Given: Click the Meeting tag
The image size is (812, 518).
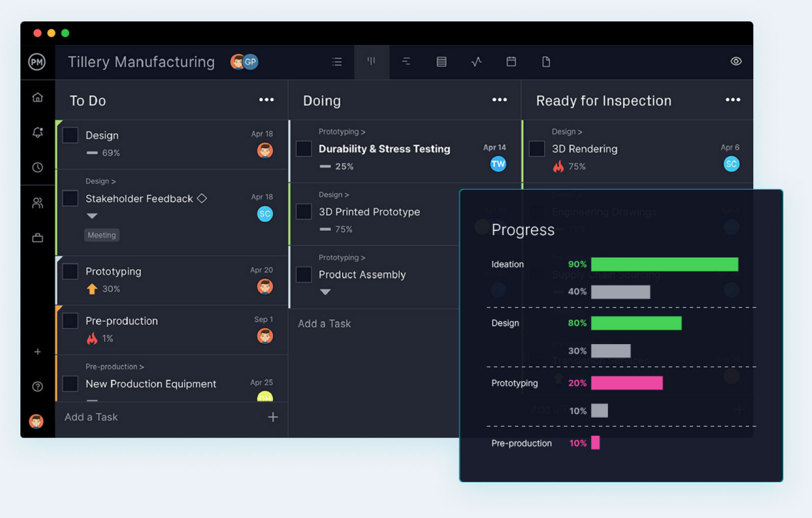Looking at the screenshot, I should 102,235.
